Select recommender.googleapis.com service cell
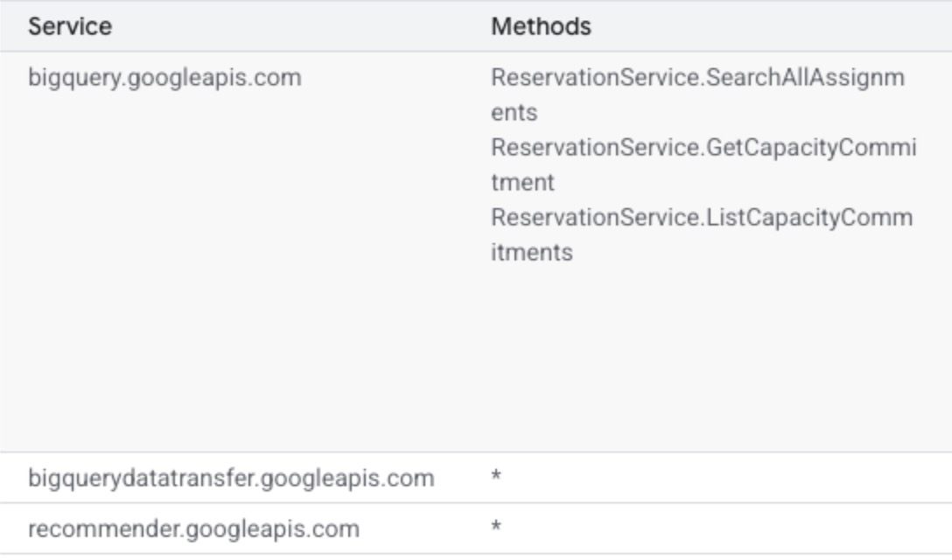The height and width of the screenshot is (560, 952). [x=193, y=529]
